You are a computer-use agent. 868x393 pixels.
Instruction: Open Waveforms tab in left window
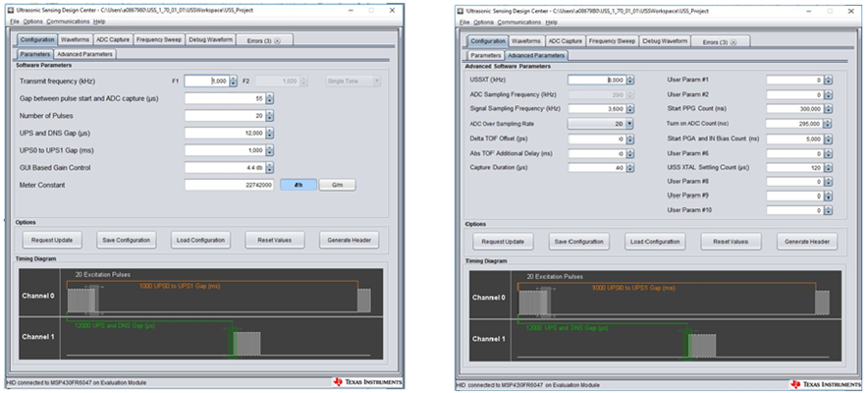pyautogui.click(x=76, y=40)
